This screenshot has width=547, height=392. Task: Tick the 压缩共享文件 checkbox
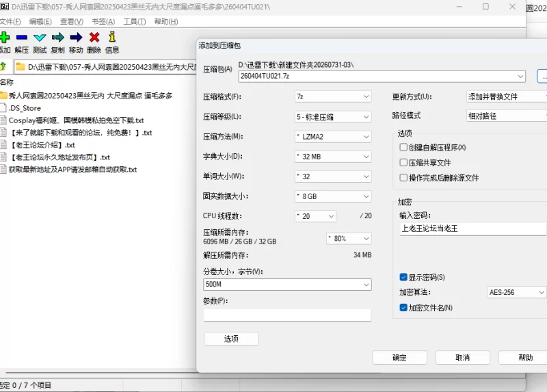coord(403,162)
